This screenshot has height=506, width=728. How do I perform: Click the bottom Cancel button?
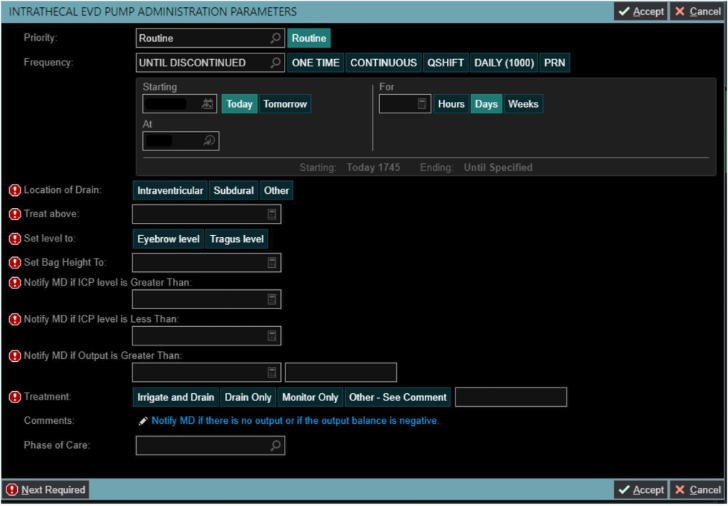click(697, 490)
